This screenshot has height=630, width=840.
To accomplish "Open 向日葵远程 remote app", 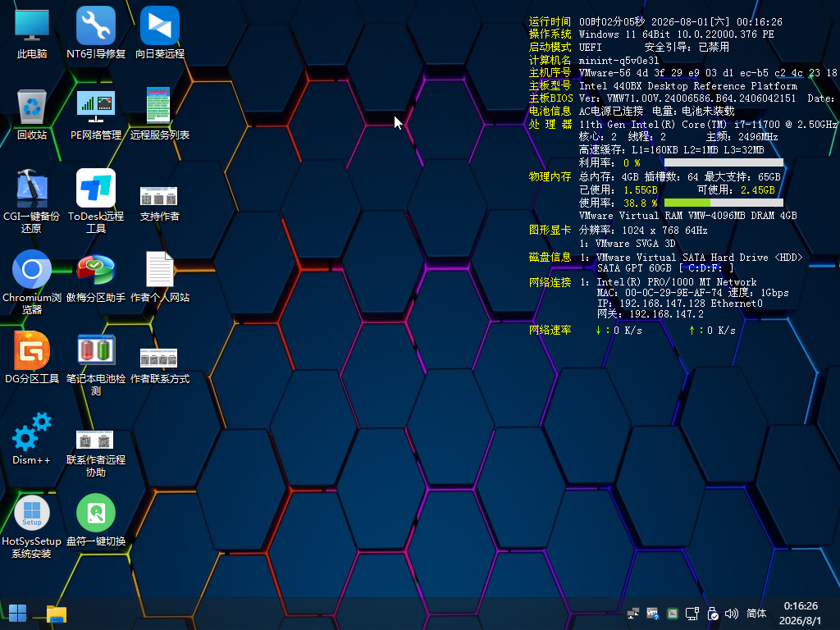I will point(160,32).
